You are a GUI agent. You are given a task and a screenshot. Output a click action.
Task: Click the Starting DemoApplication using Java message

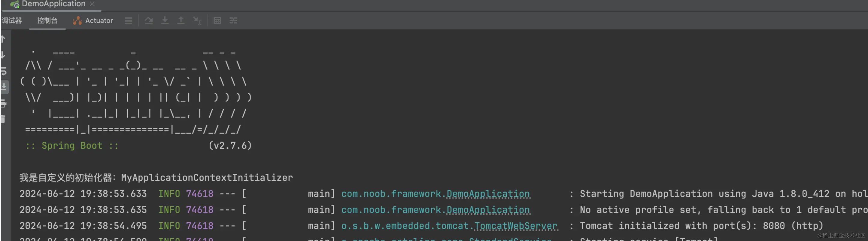pyautogui.click(x=724, y=194)
